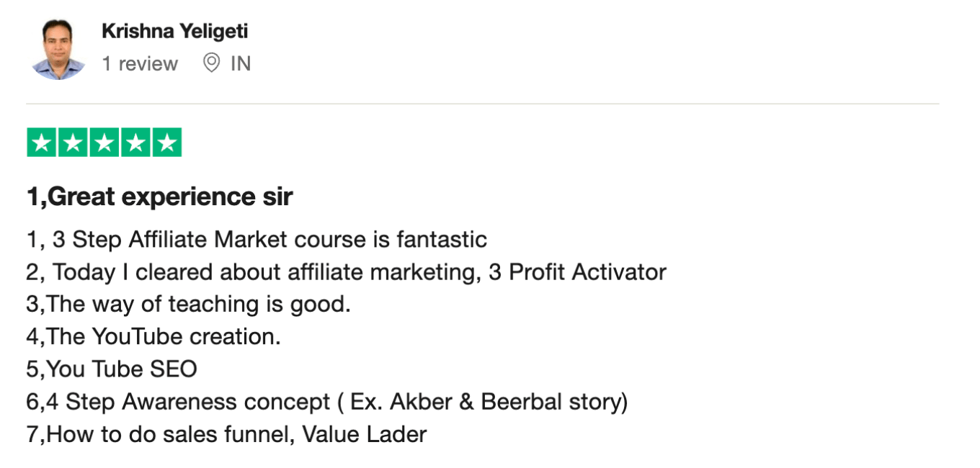980x468 pixels.
Task: Click the "How to do sales funnel" text
Action: (167, 434)
